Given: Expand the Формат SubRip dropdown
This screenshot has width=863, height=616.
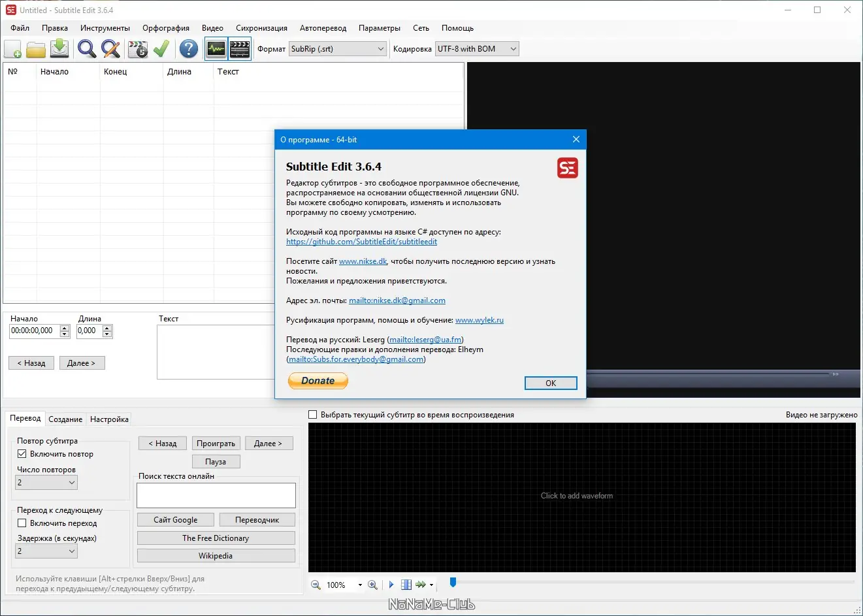Looking at the screenshot, I should pos(381,49).
